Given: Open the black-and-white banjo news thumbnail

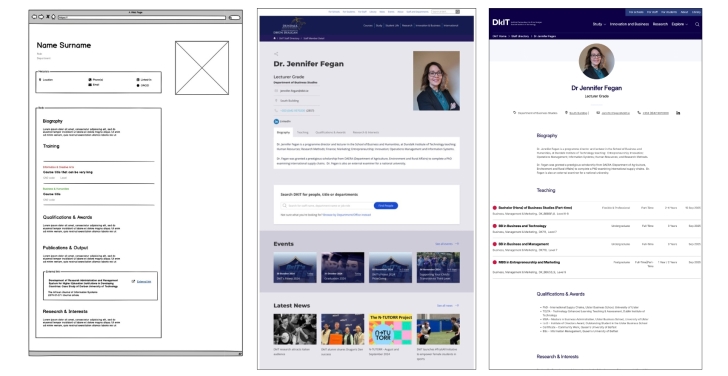Looking at the screenshot, I should (295, 329).
